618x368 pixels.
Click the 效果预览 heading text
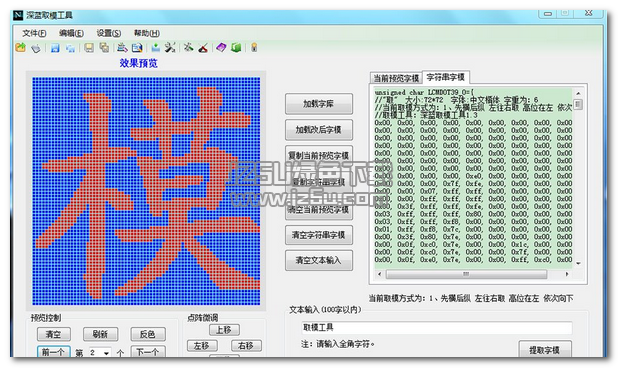pos(138,63)
